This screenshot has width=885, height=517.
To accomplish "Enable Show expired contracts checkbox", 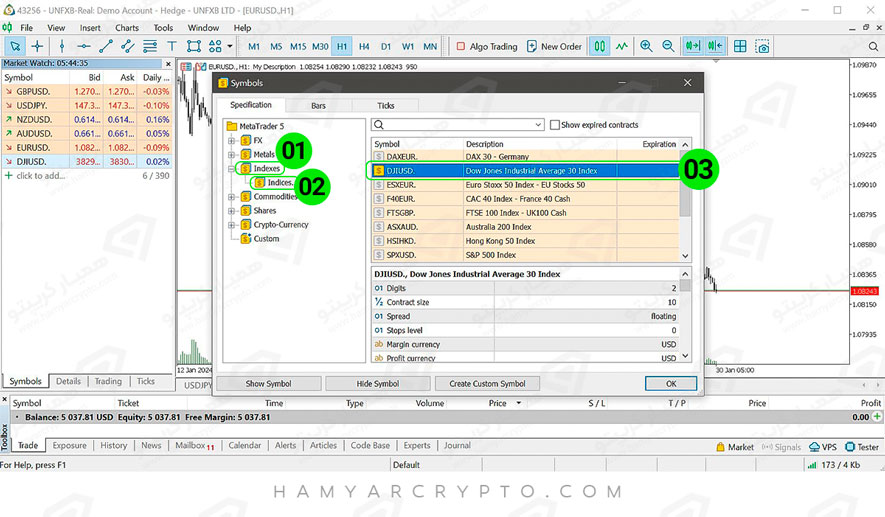I will [x=555, y=125].
